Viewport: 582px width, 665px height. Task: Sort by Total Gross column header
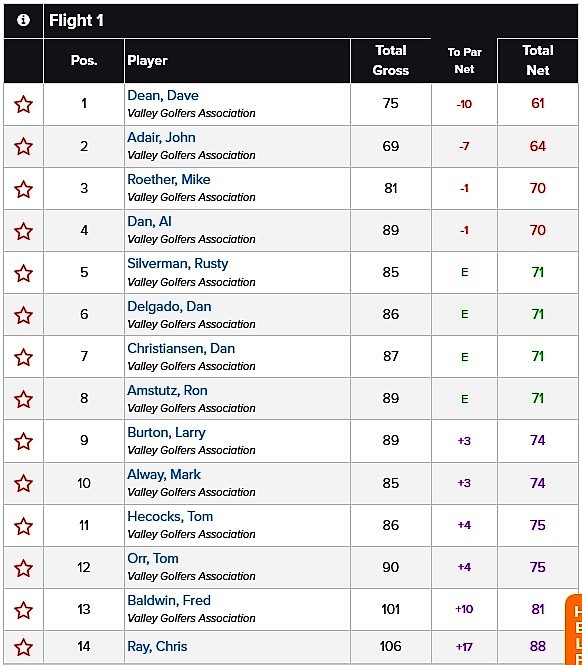pos(391,60)
